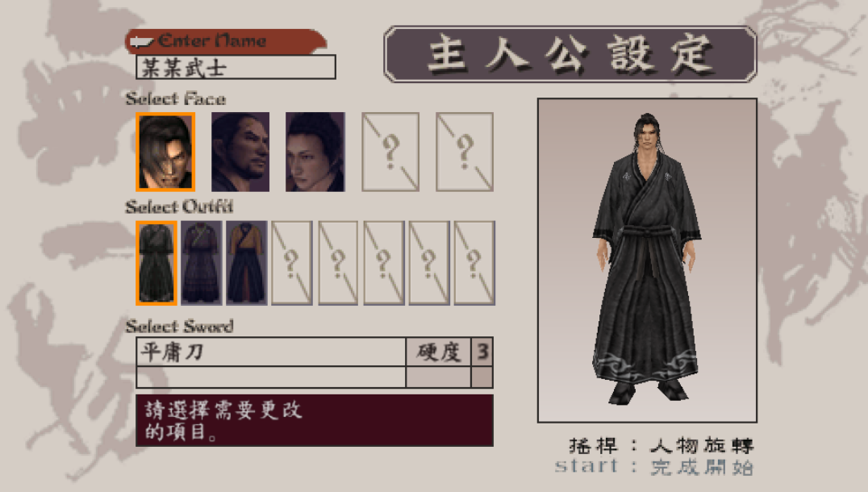
Task: Select the empty second sword row
Action: coord(271,377)
